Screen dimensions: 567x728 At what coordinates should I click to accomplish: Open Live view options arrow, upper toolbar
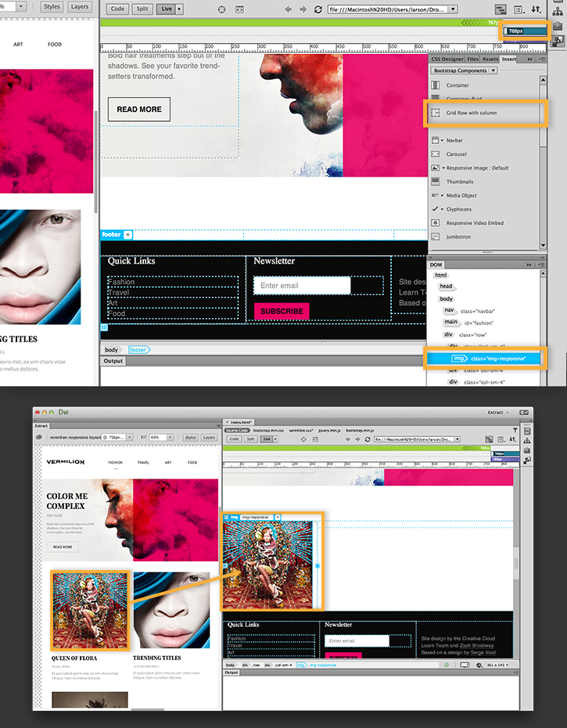pos(180,9)
